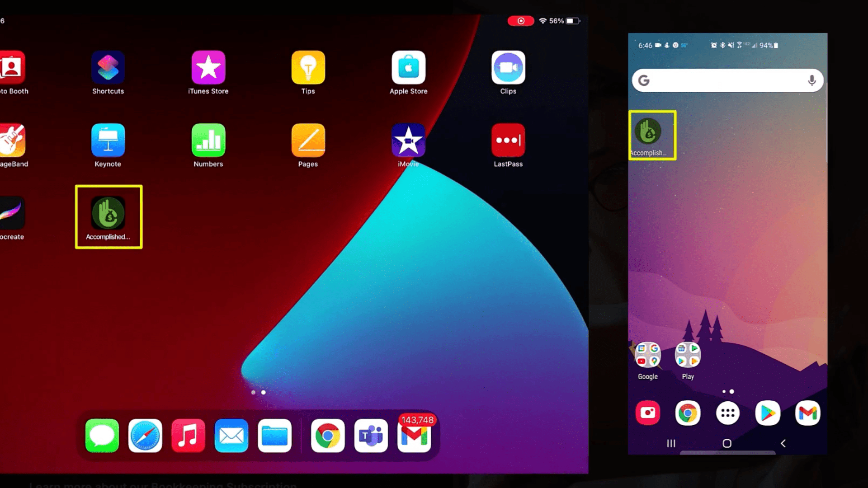This screenshot has width=868, height=488.
Task: Open Files app in iPad dock
Action: coord(274,436)
